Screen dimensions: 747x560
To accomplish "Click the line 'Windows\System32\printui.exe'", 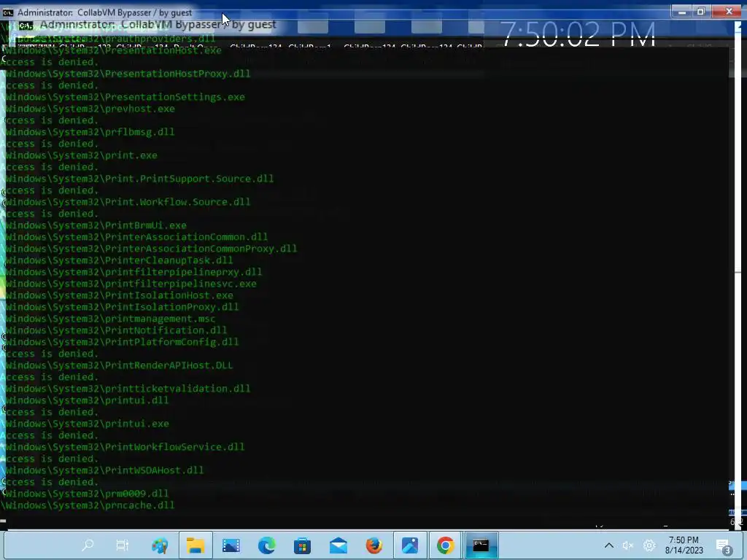I will pos(88,424).
